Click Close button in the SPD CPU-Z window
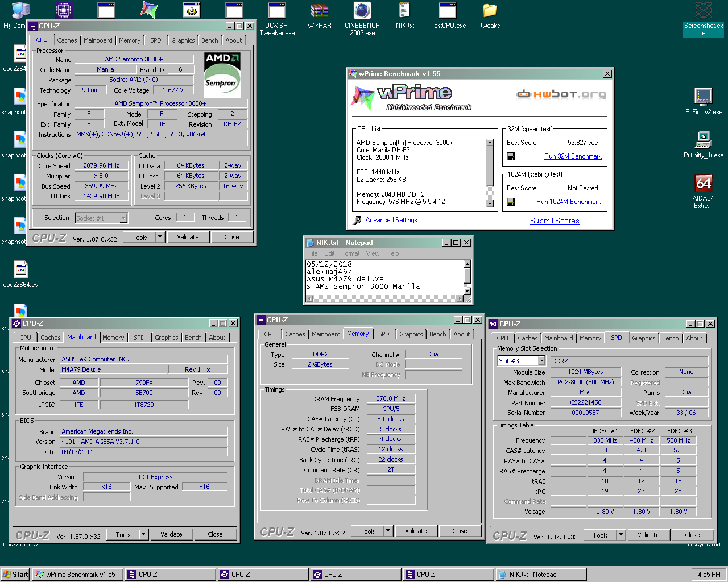The width and height of the screenshot is (728, 582). (x=692, y=535)
